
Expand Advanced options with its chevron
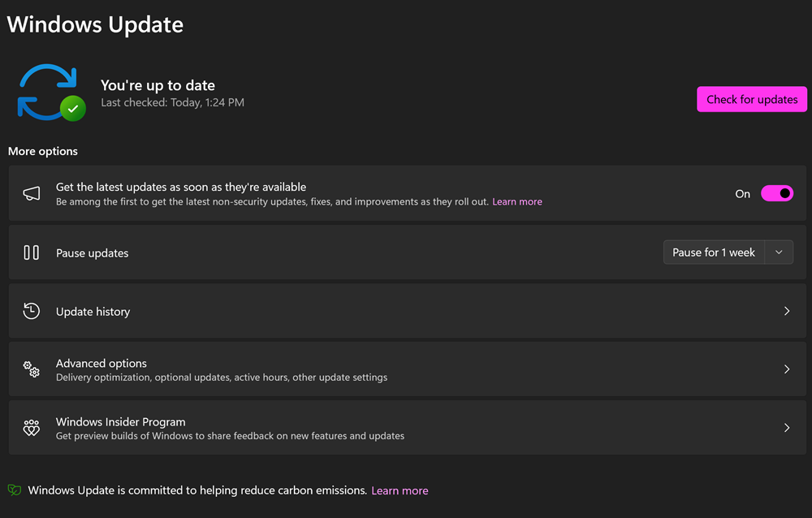coord(787,369)
